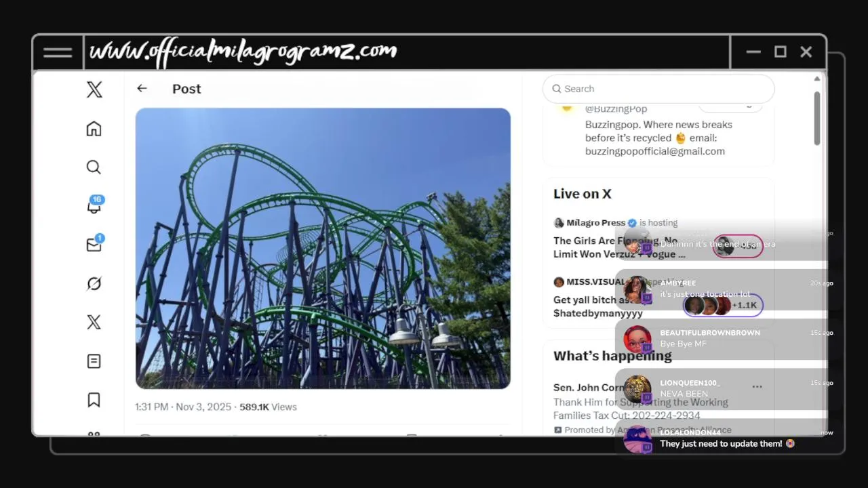Open Notifications bell with 16 badge
The width and height of the screenshot is (868, 488).
pos(94,205)
